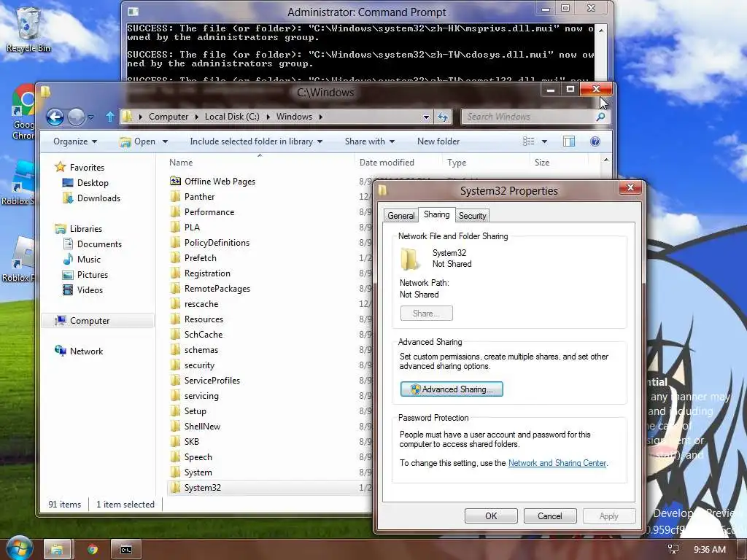Click the Advanced Sharing button
747x560 pixels.
pyautogui.click(x=452, y=389)
